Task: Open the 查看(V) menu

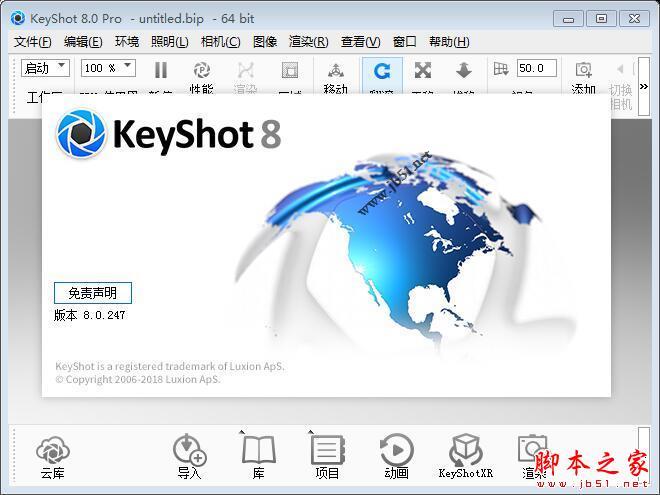Action: 361,42
